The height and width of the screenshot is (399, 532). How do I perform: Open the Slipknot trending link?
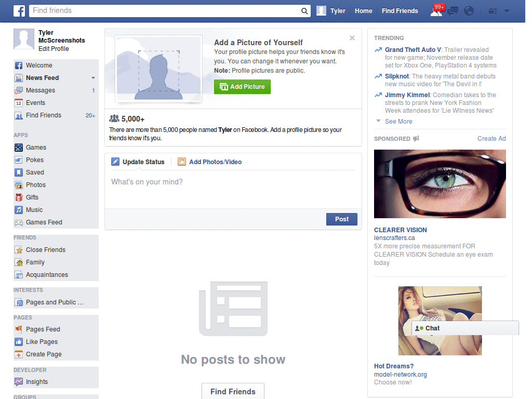396,76
